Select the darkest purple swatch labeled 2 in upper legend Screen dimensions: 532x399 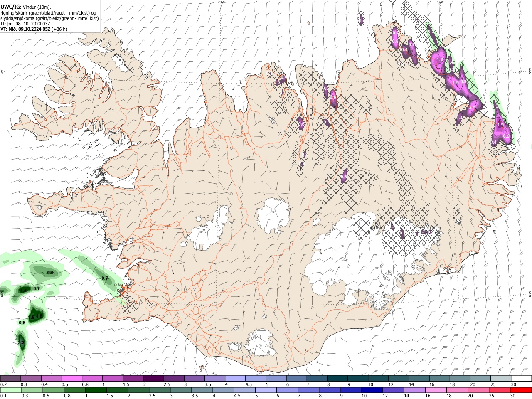153,379
